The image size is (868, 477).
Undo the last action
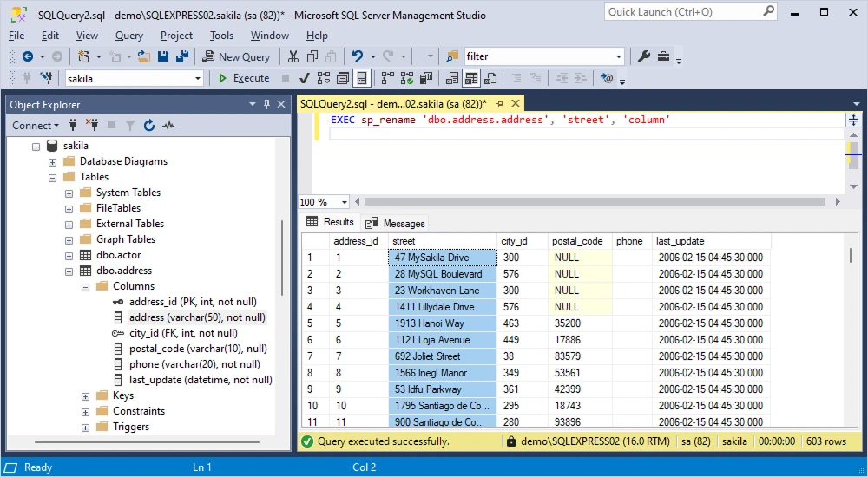[x=358, y=56]
